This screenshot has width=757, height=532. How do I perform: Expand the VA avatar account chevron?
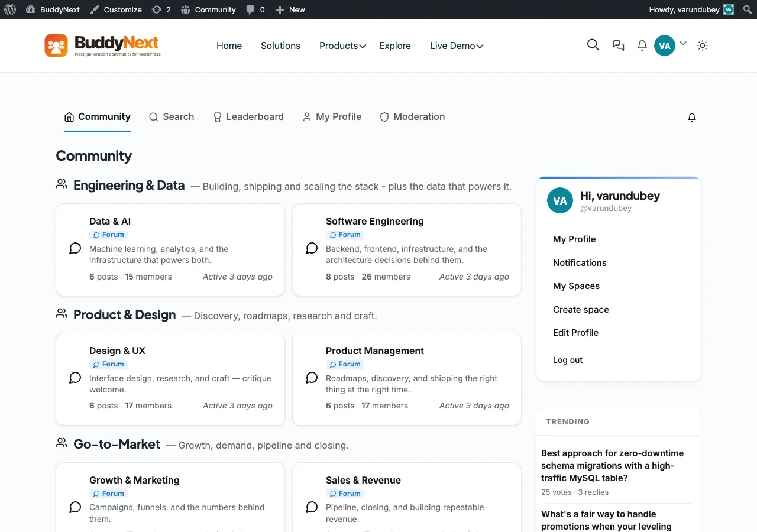pyautogui.click(x=683, y=43)
